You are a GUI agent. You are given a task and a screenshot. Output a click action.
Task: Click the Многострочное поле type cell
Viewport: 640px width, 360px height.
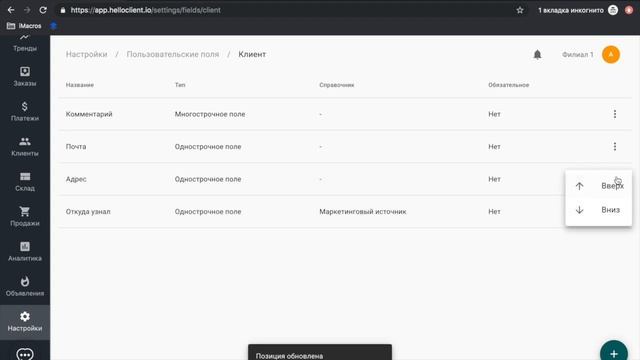pyautogui.click(x=210, y=114)
